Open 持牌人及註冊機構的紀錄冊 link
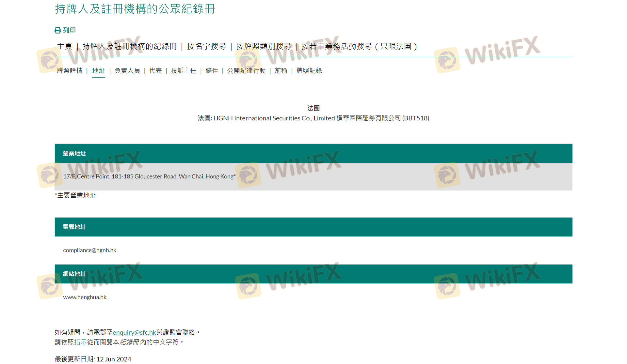627x364 pixels. [129, 47]
